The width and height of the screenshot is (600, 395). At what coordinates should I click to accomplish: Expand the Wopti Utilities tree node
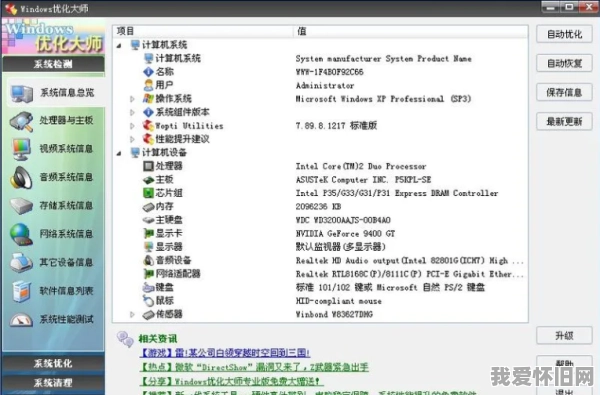click(132, 126)
